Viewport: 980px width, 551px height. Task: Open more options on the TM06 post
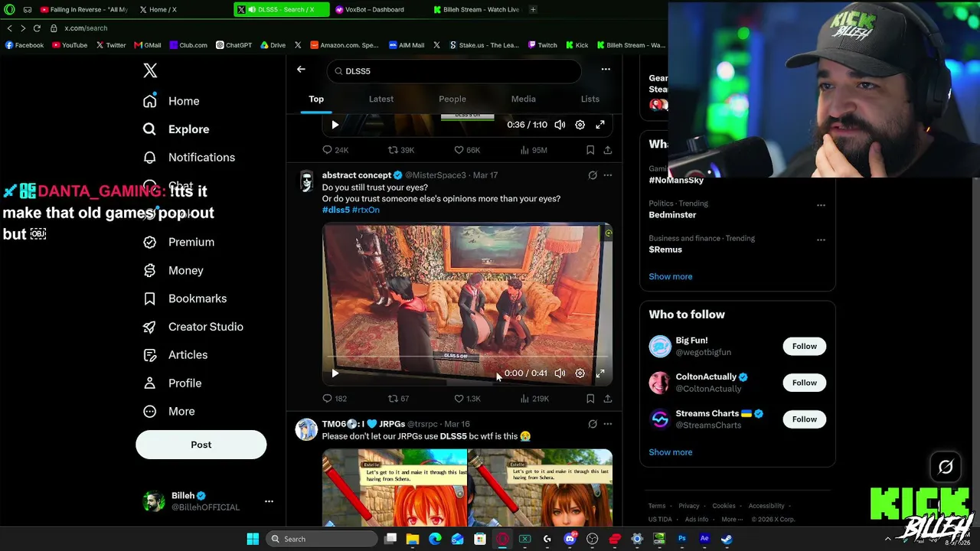[607, 424]
